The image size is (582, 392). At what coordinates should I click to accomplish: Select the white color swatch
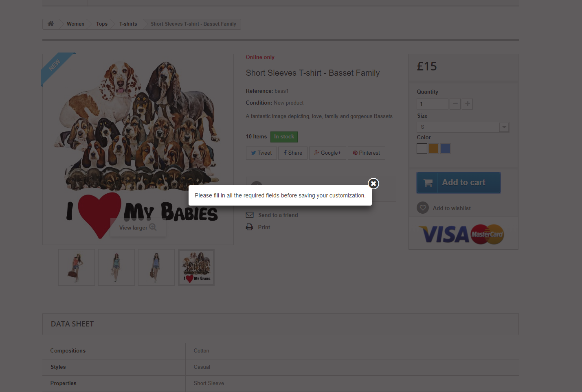click(422, 149)
